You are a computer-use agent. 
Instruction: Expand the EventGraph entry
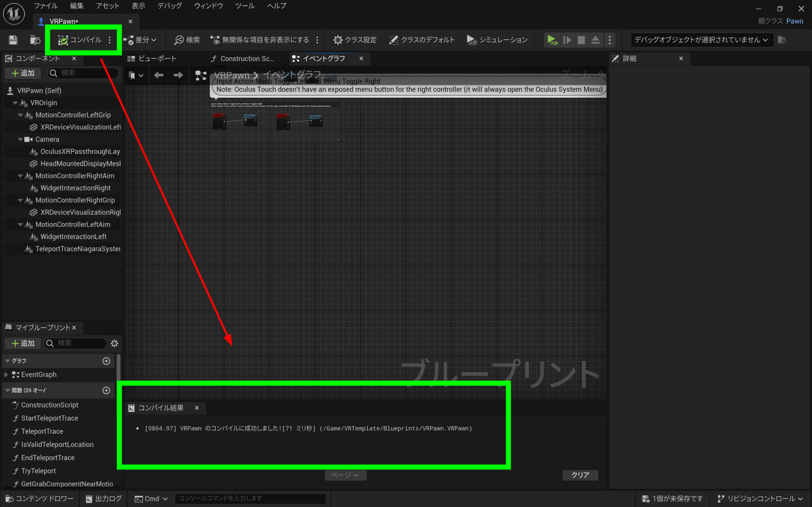(x=6, y=375)
